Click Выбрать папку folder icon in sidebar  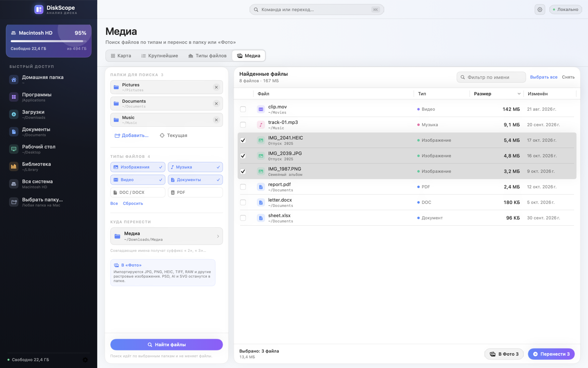14,202
